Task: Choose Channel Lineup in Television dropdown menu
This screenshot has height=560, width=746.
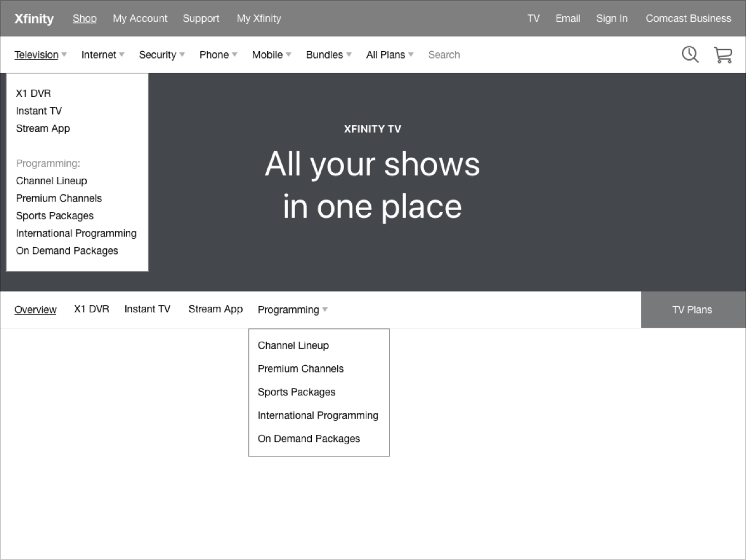Action: click(51, 180)
